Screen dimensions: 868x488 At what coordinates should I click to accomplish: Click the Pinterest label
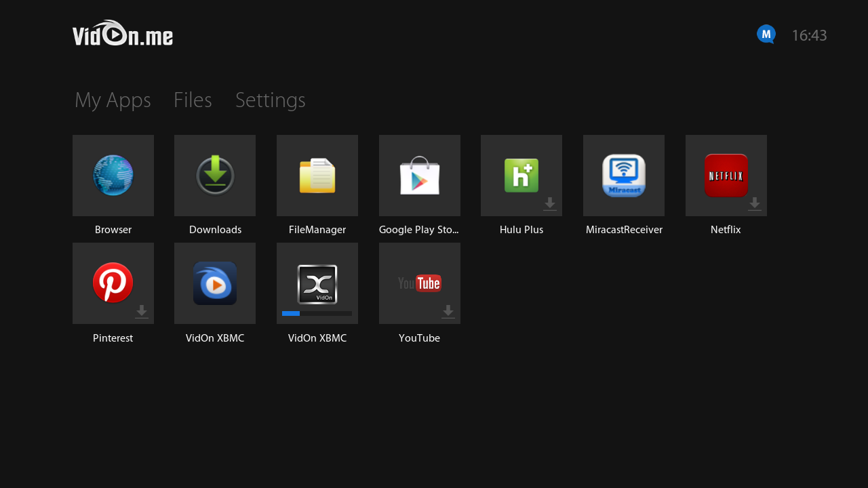coord(113,338)
